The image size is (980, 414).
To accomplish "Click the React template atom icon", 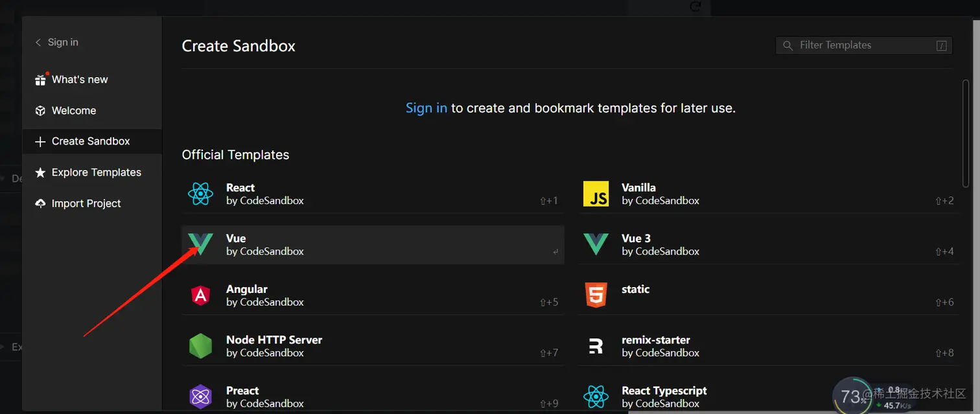I will tap(200, 194).
